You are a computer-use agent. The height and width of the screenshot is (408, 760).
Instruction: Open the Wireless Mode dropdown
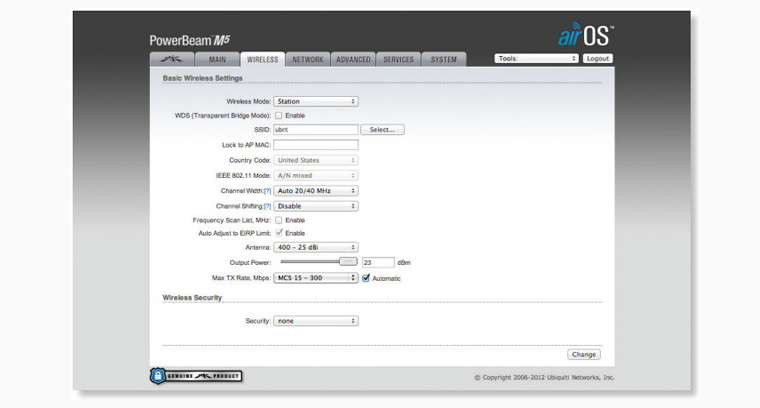click(x=316, y=101)
